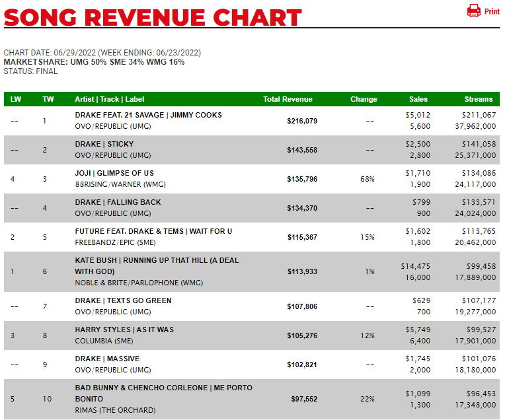507x420 pixels.
Task: Click label 88RISING/WARNER (WMG)
Action: (x=120, y=184)
